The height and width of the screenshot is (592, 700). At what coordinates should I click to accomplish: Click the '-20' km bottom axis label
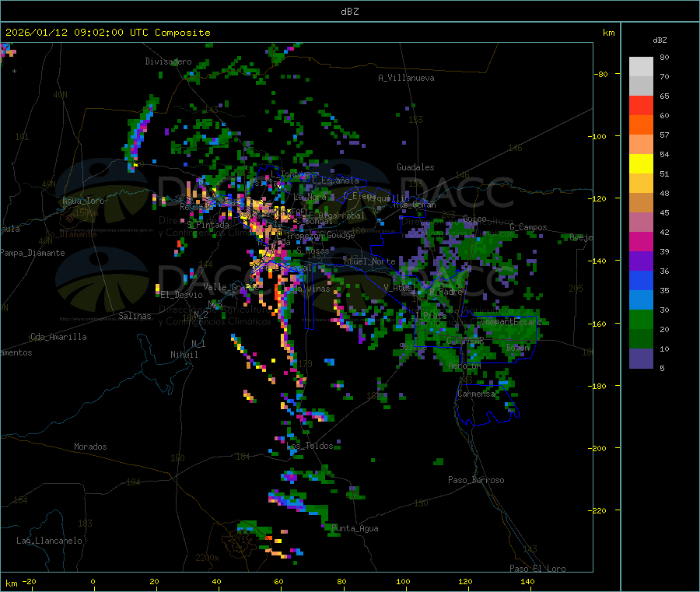pyautogui.click(x=30, y=582)
